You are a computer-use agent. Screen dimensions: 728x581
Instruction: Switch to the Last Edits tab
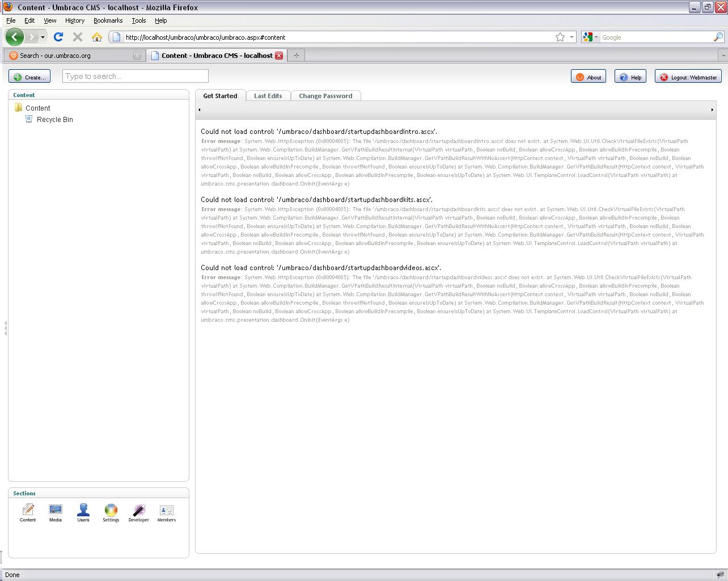(268, 96)
